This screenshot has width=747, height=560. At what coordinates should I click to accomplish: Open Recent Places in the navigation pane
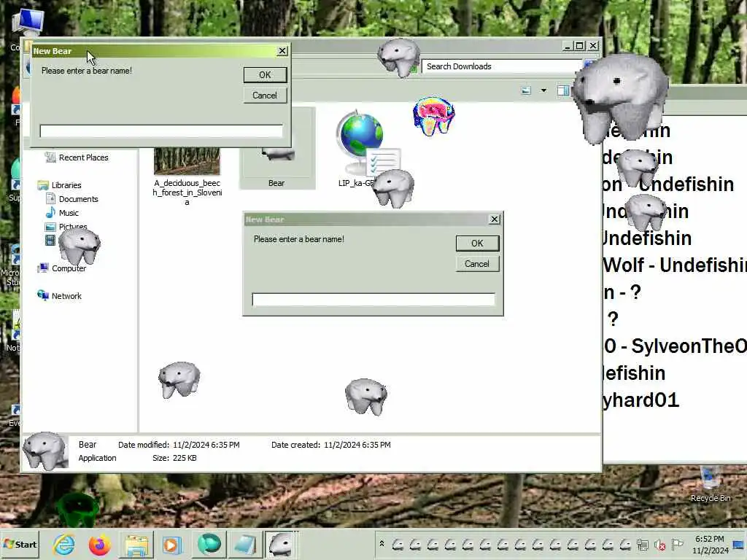tap(77, 157)
